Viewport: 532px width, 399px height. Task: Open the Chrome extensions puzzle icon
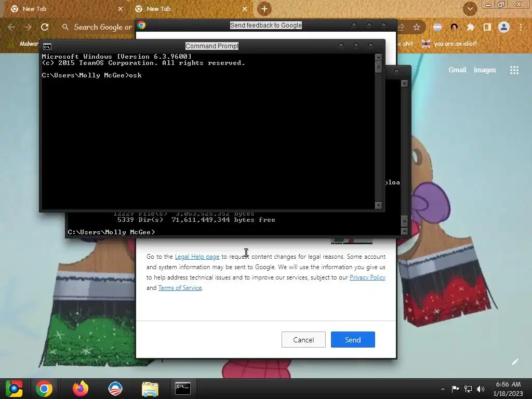[470, 27]
